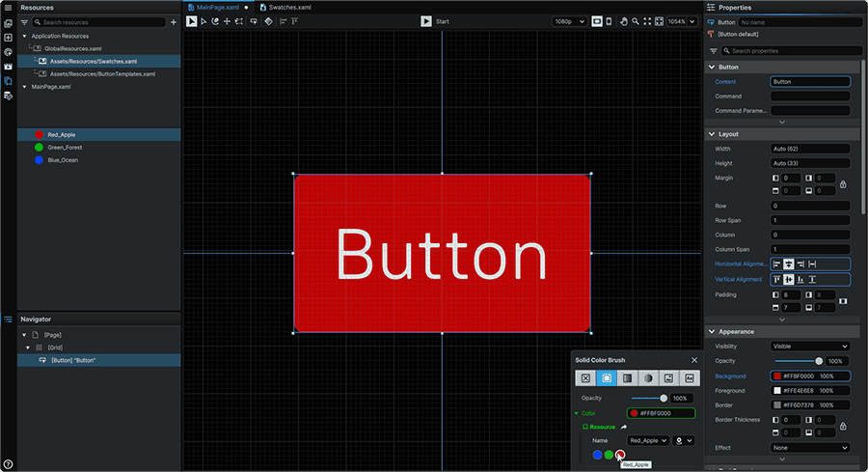Click the Margin lock icon

843,184
